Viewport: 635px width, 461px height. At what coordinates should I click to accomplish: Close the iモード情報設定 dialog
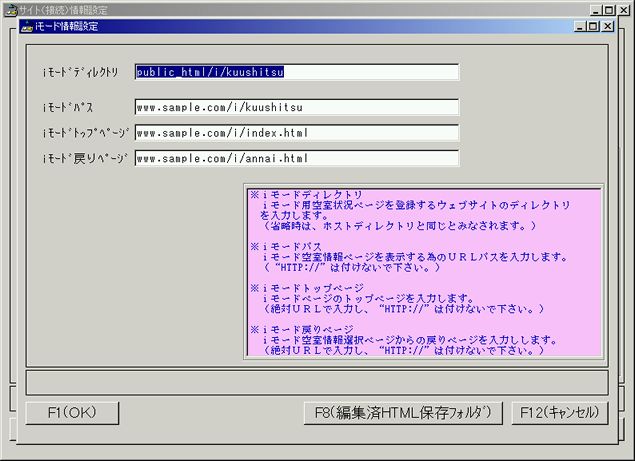(608, 26)
